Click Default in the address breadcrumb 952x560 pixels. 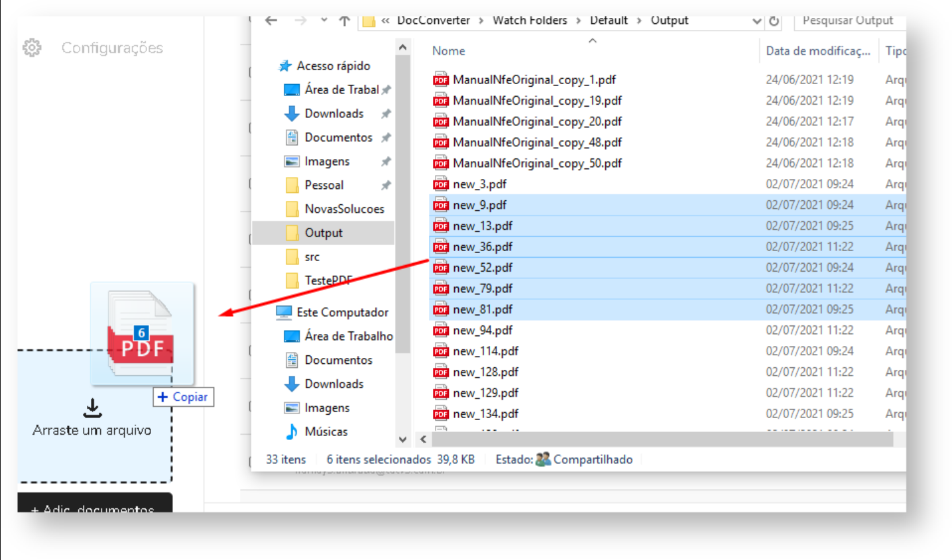609,21
